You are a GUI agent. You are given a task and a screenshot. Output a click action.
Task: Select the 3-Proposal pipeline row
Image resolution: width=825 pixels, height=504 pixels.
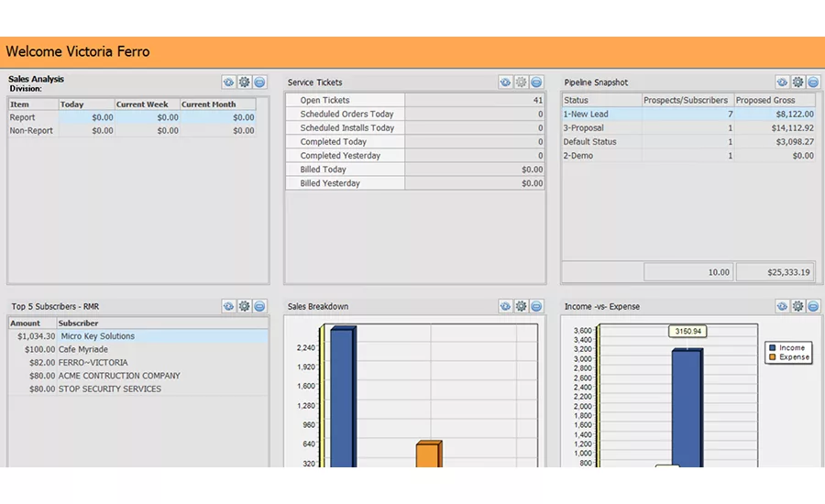pos(688,128)
